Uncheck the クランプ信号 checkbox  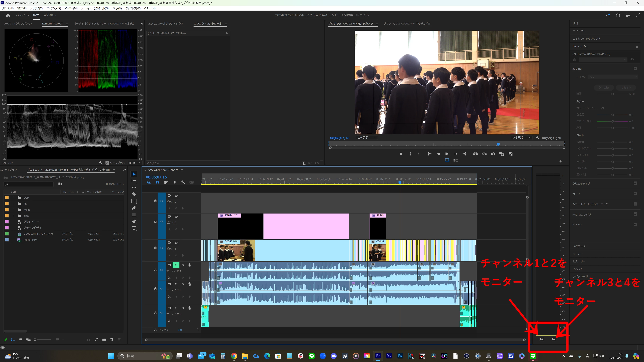click(x=107, y=163)
